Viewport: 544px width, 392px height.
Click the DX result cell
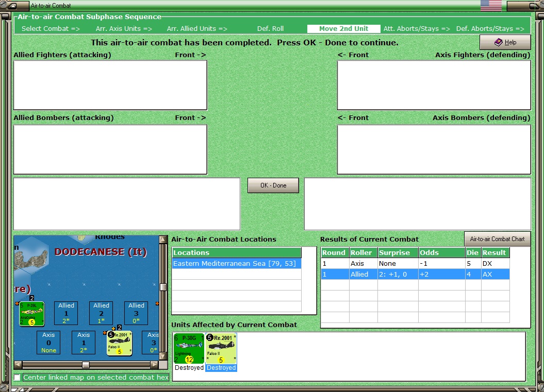496,263
